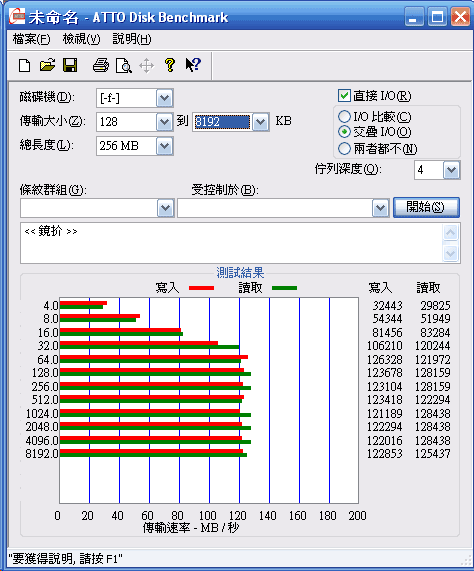Open a file with the folder icon
The width and height of the screenshot is (474, 571).
(47, 65)
